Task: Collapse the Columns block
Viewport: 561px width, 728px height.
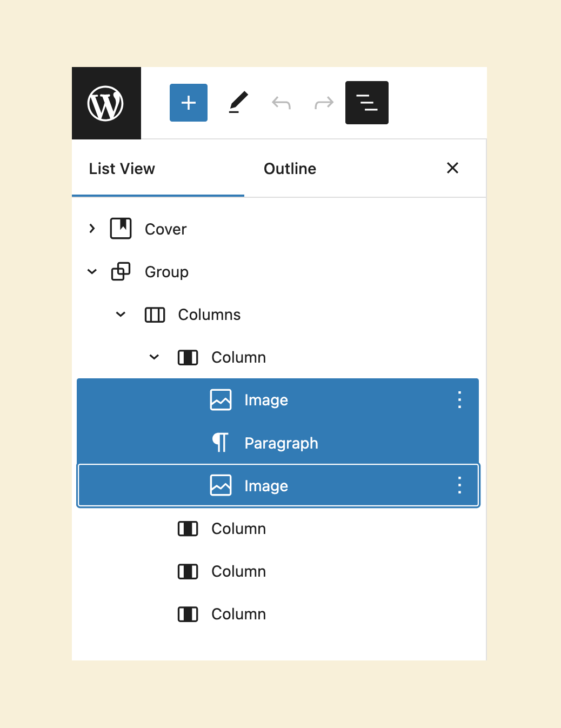Action: coord(121,314)
